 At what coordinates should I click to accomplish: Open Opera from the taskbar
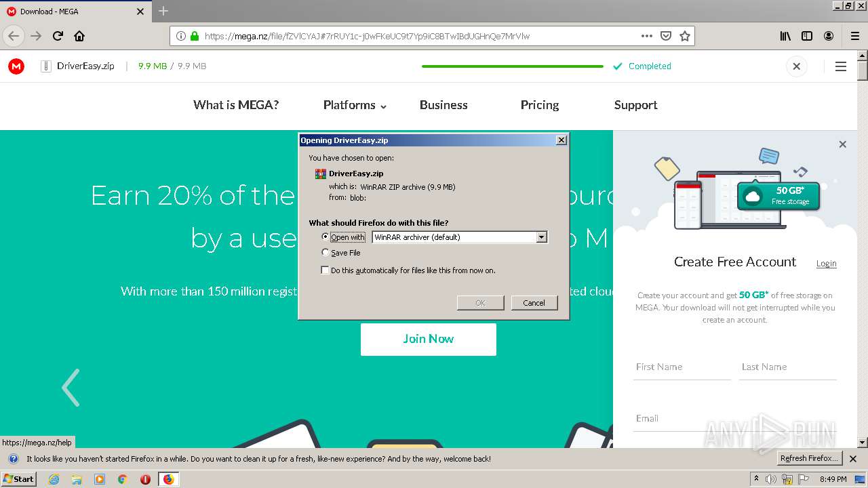[x=145, y=479]
